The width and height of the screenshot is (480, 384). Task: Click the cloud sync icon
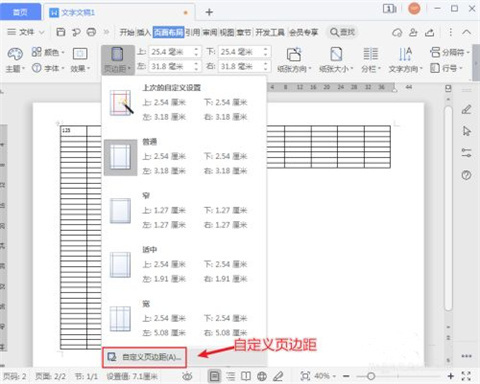click(397, 32)
